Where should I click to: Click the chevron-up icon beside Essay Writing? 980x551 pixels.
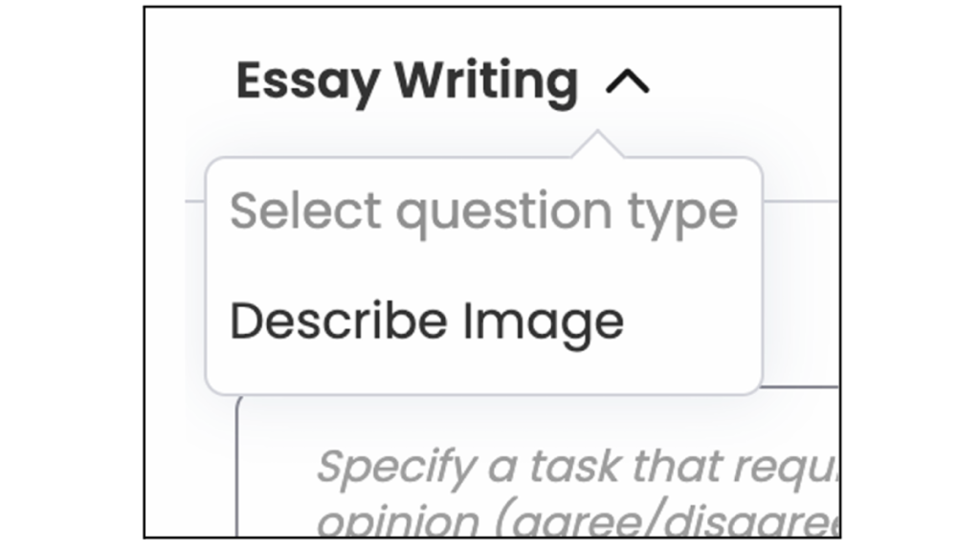click(628, 84)
